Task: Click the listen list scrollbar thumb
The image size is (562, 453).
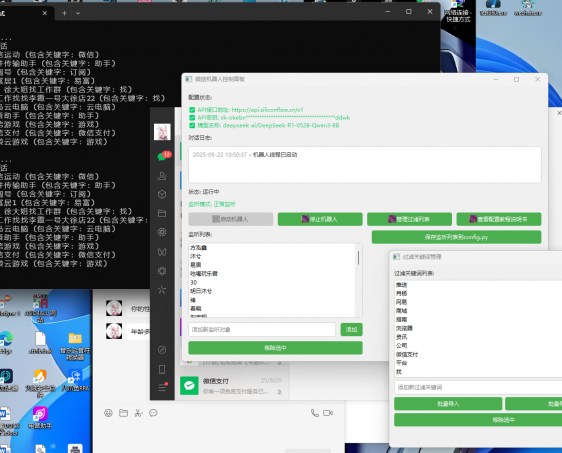Action: (x=358, y=258)
